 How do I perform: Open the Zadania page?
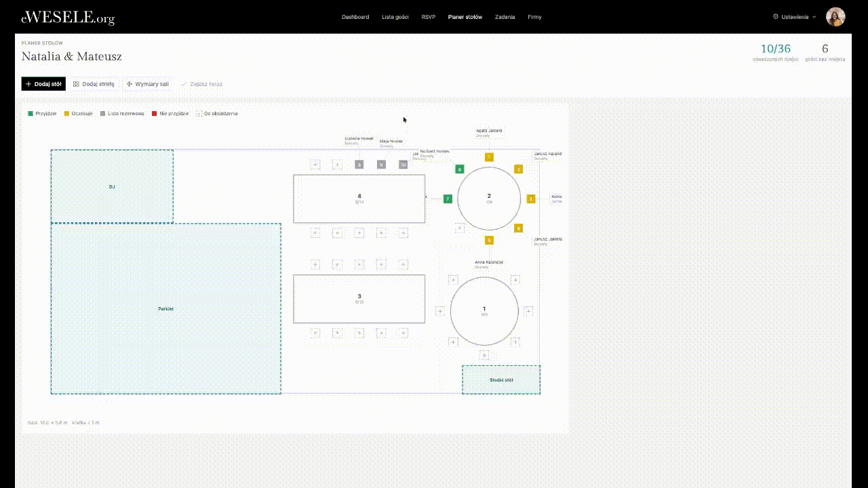click(x=505, y=17)
